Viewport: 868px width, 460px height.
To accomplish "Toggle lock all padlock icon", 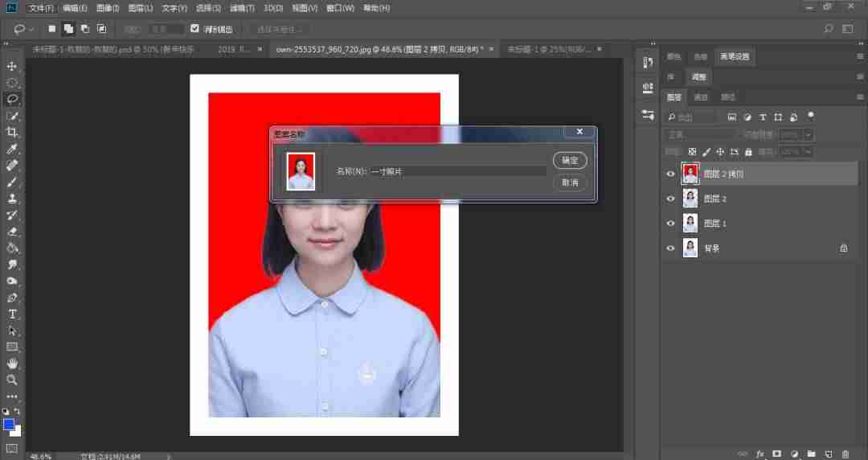I will (x=748, y=151).
